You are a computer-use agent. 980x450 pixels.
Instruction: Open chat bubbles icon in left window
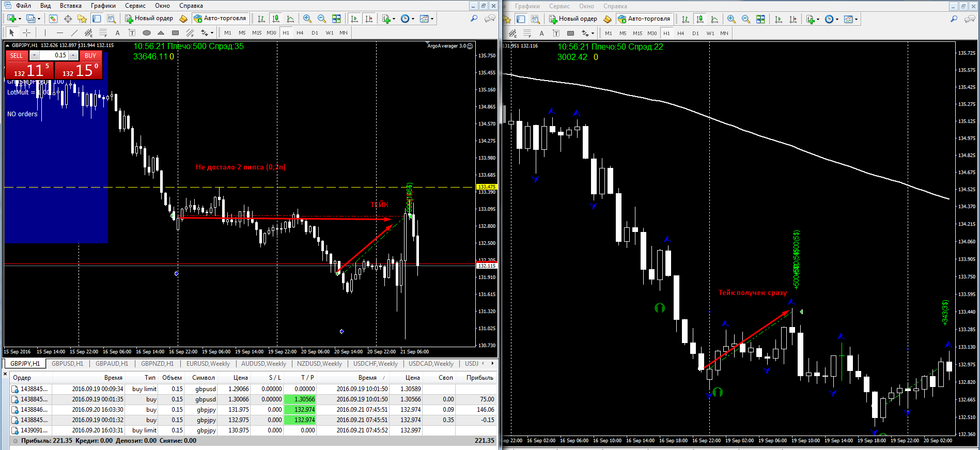coord(490,19)
